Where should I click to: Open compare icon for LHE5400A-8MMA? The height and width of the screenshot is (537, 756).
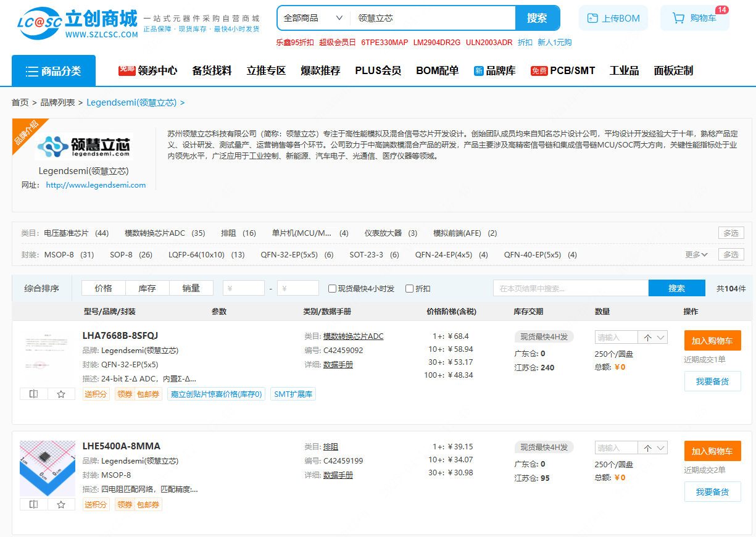tap(33, 504)
